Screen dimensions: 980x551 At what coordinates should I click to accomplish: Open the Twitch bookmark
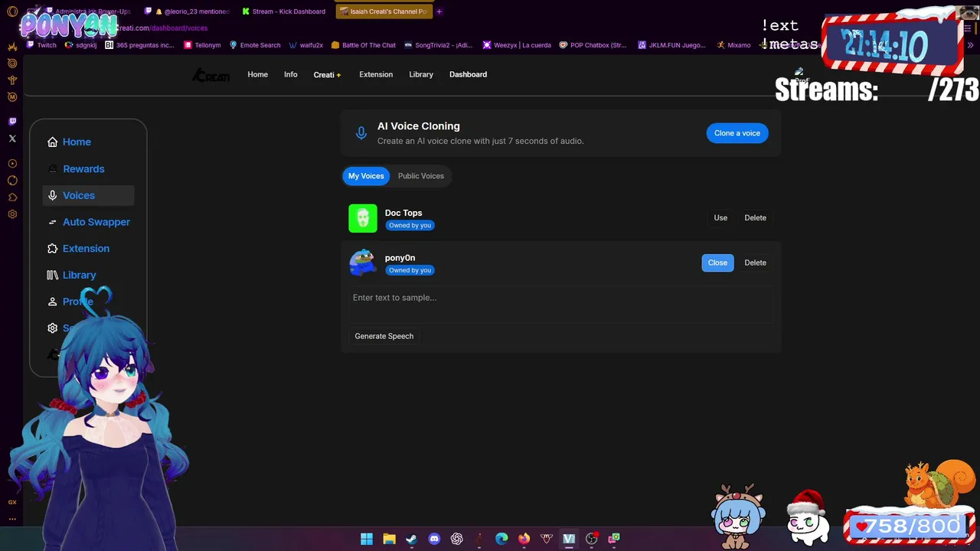click(x=41, y=45)
